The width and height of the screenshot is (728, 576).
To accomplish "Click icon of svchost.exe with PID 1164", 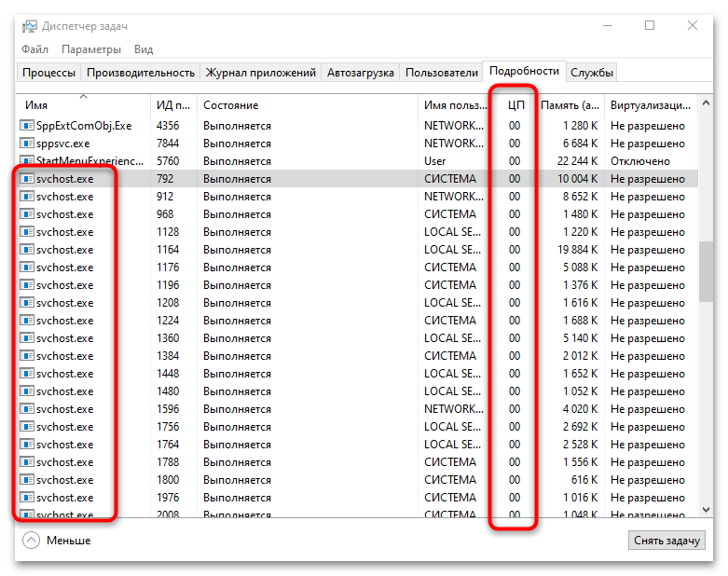I will 27,249.
